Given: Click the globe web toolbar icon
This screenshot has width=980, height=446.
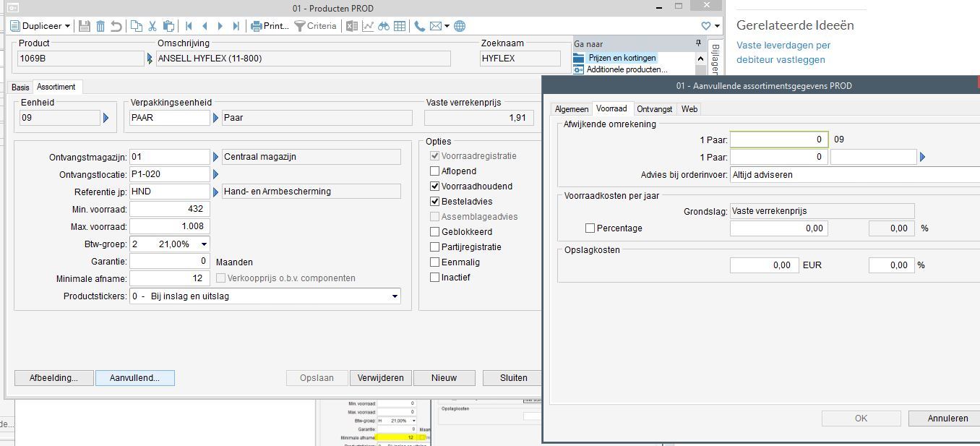Looking at the screenshot, I should [x=460, y=26].
